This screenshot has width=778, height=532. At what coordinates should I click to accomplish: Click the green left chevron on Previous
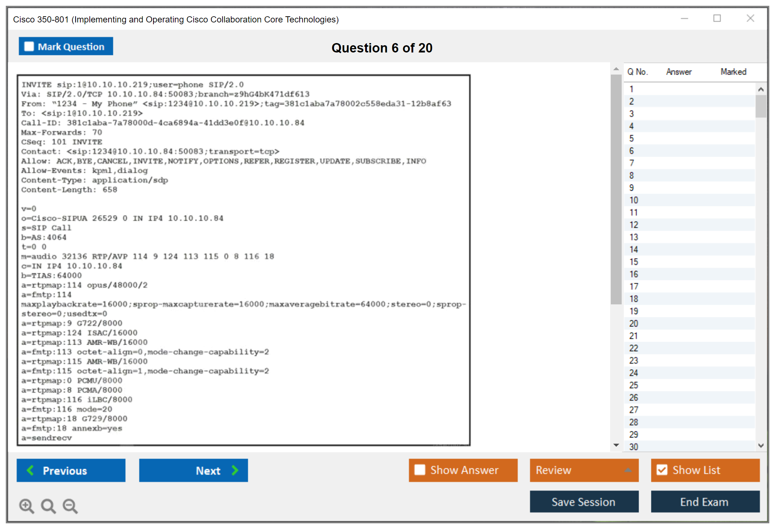coord(30,470)
